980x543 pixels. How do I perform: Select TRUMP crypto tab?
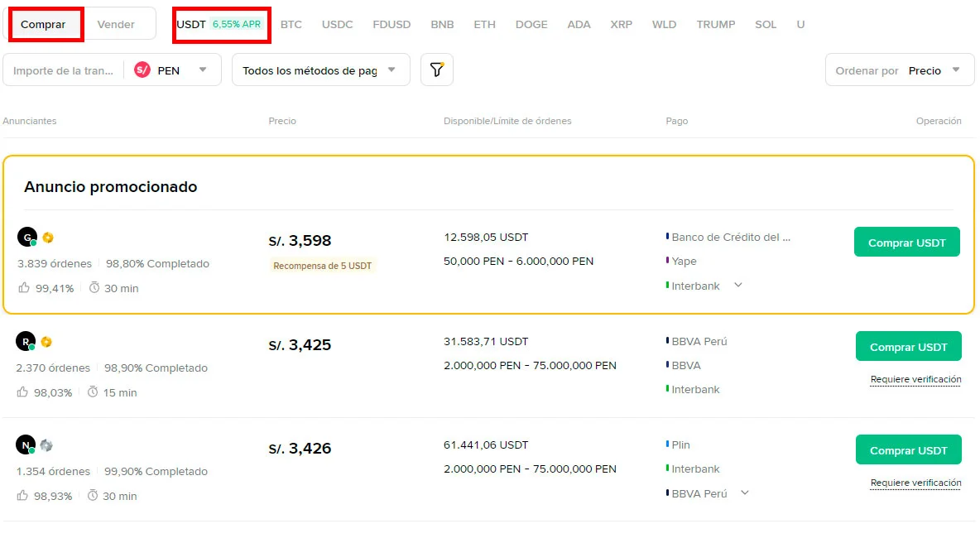coord(716,24)
